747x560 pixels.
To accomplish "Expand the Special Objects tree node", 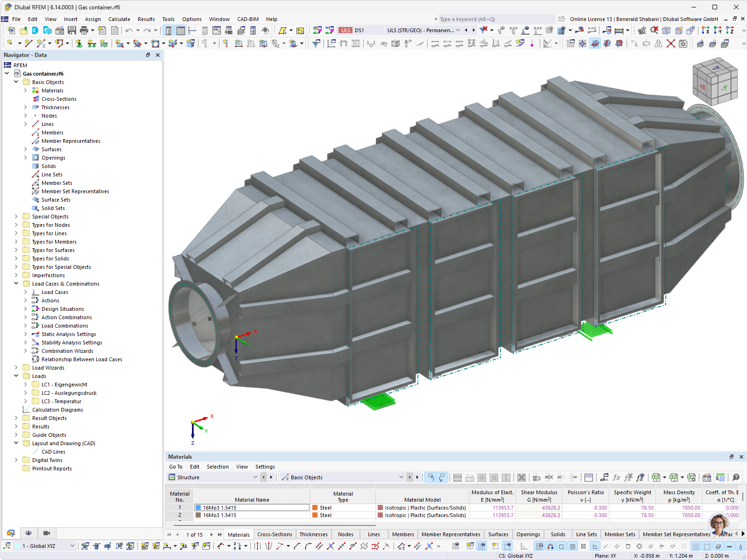I will (16, 216).
